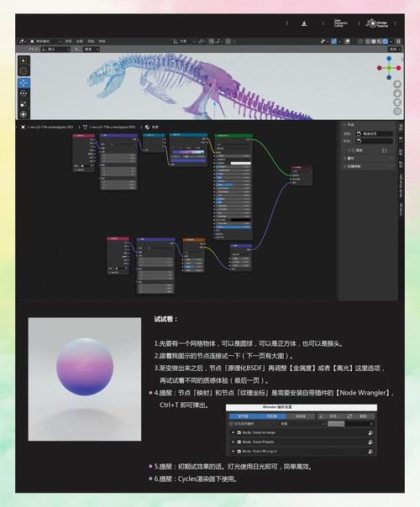This screenshot has height=507, width=420.
Task: Toggle the enabled add-ons only checkbox
Action: coord(231,424)
